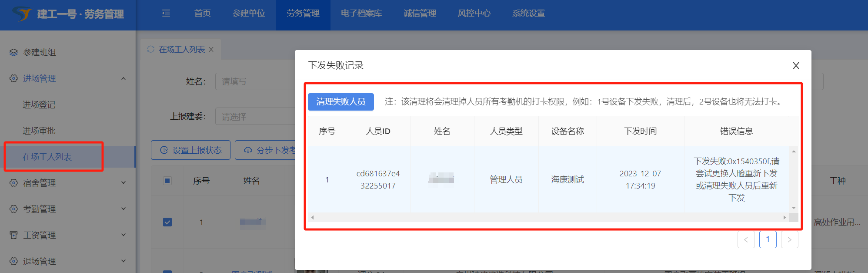Click the 清理失败人员 button
Screen dimensions: 868x273
click(341, 101)
